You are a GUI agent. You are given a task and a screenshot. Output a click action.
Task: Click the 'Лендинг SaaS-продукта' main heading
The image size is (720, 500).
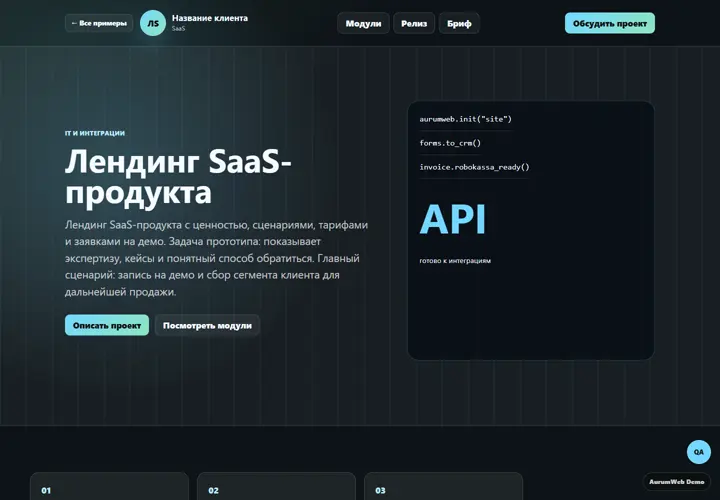click(x=178, y=177)
